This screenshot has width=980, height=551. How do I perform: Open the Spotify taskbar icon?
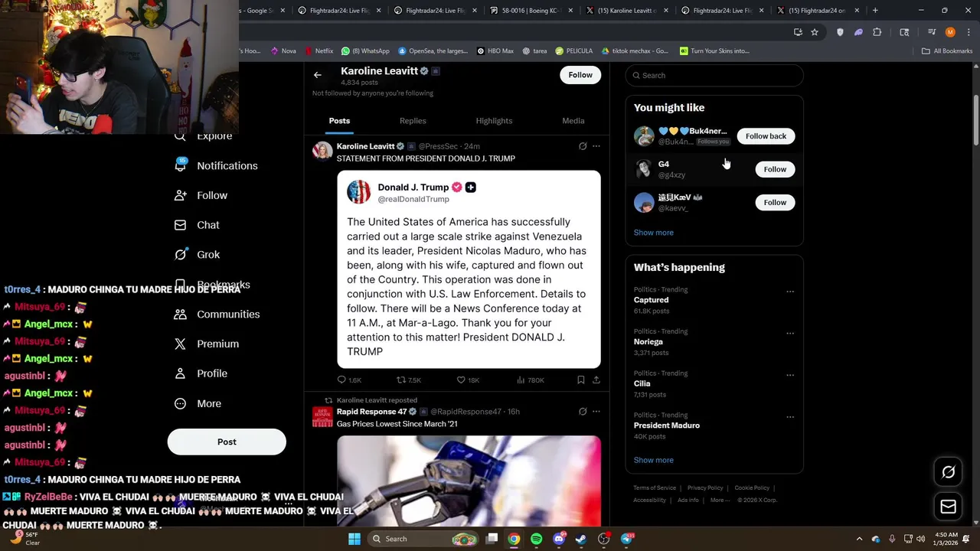tap(536, 539)
